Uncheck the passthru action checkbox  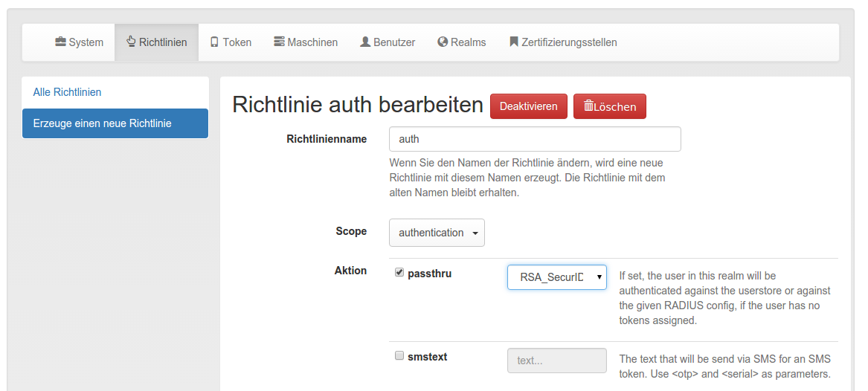pos(399,273)
